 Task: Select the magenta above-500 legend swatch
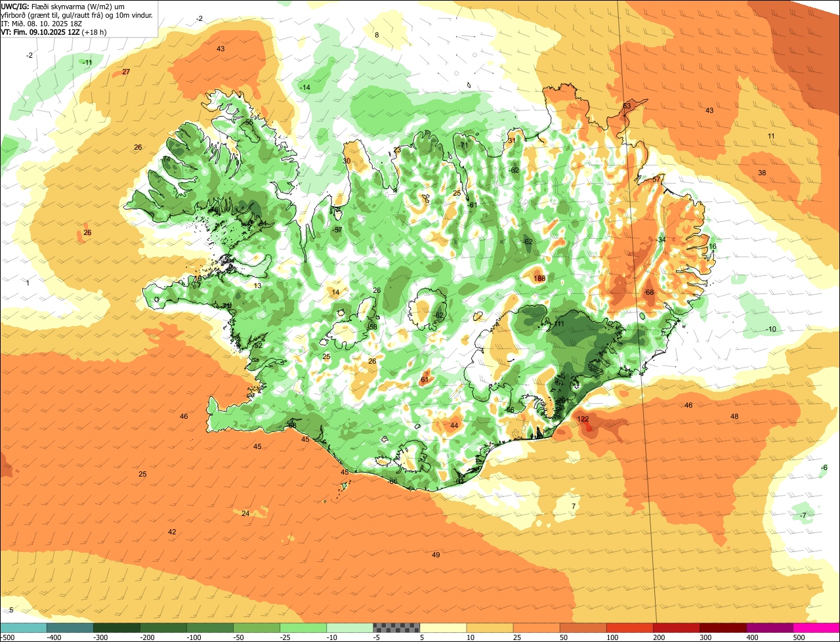pyautogui.click(x=816, y=627)
